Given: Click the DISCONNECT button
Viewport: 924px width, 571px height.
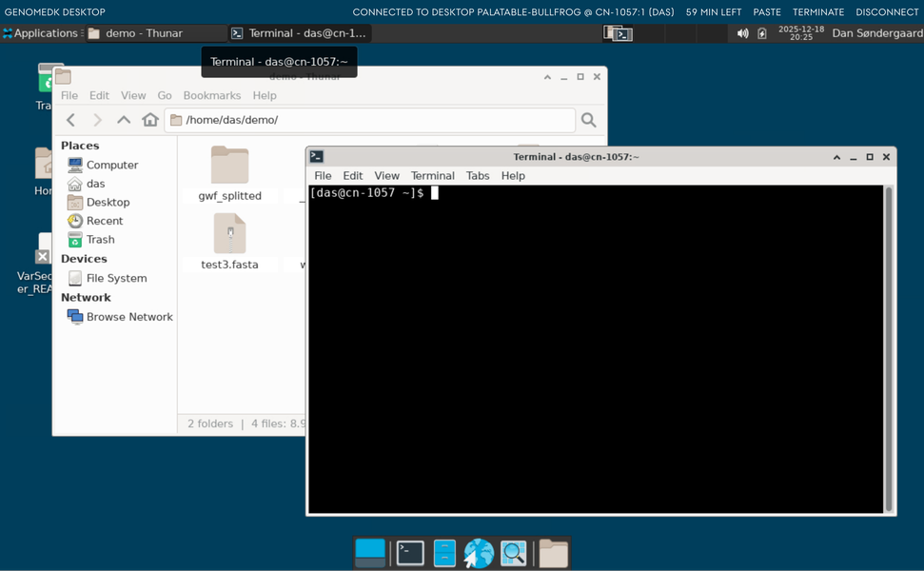Looking at the screenshot, I should point(887,12).
